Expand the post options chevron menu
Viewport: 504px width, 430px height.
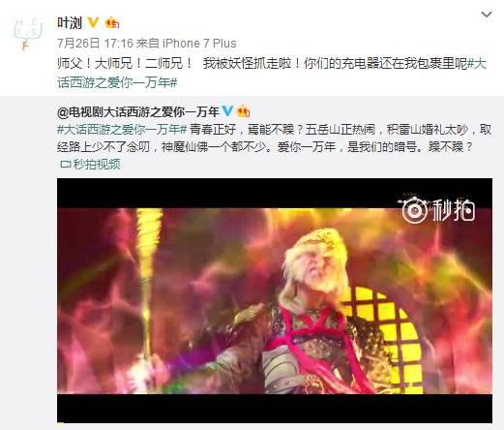pyautogui.click(x=487, y=15)
